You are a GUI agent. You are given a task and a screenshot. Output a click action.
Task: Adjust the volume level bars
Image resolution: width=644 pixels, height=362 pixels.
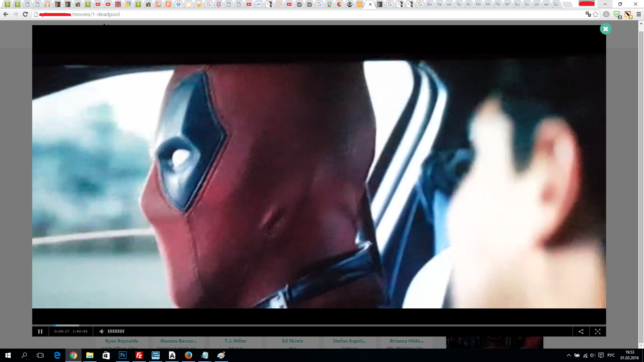[116, 331]
